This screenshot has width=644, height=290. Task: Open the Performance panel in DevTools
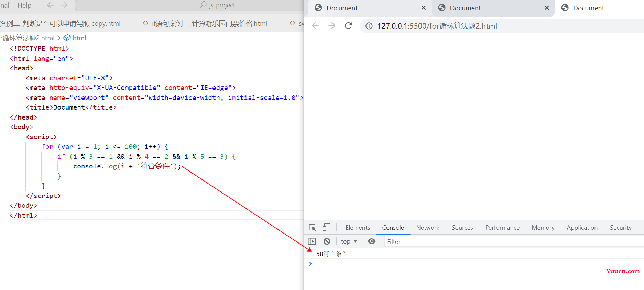[x=502, y=228]
